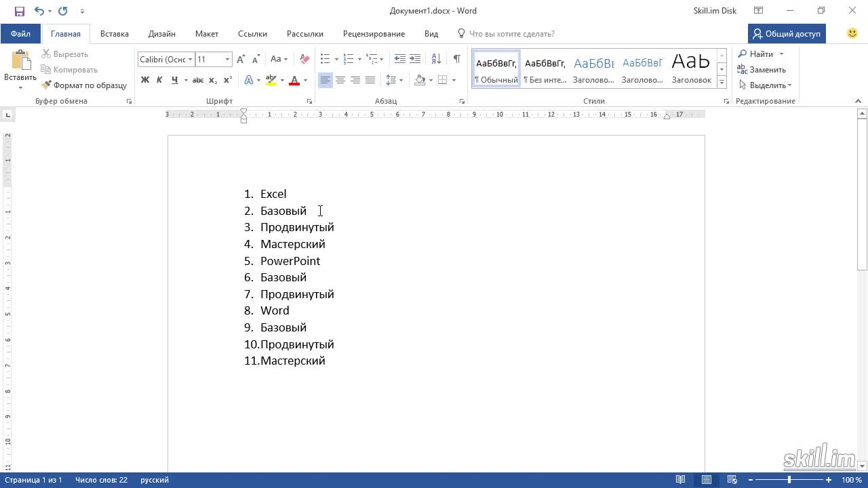Image resolution: width=868 pixels, height=488 pixels.
Task: Toggle strikethrough (abc) formatting
Action: pyautogui.click(x=198, y=80)
